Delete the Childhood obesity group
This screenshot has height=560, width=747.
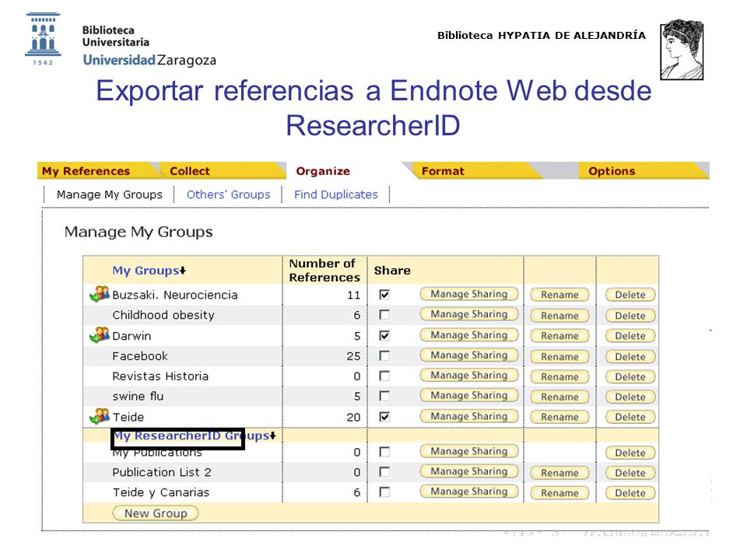tap(630, 315)
